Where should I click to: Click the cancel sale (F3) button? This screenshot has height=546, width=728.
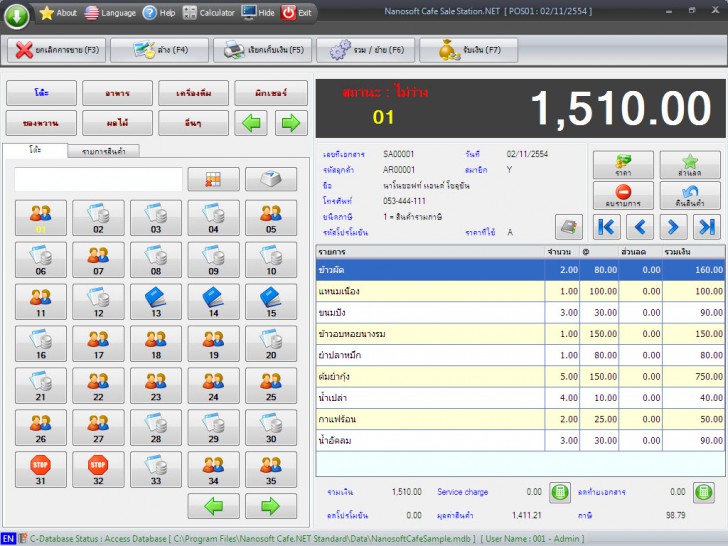click(55, 49)
